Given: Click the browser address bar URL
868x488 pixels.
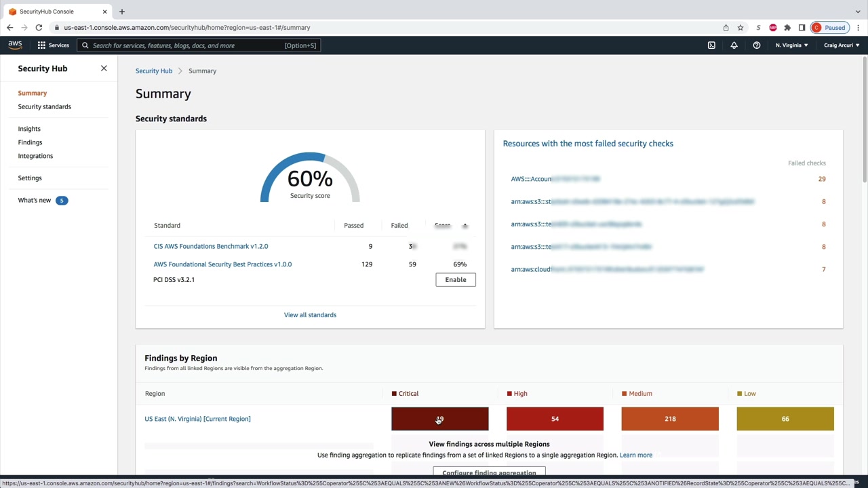Looking at the screenshot, I should (x=187, y=28).
